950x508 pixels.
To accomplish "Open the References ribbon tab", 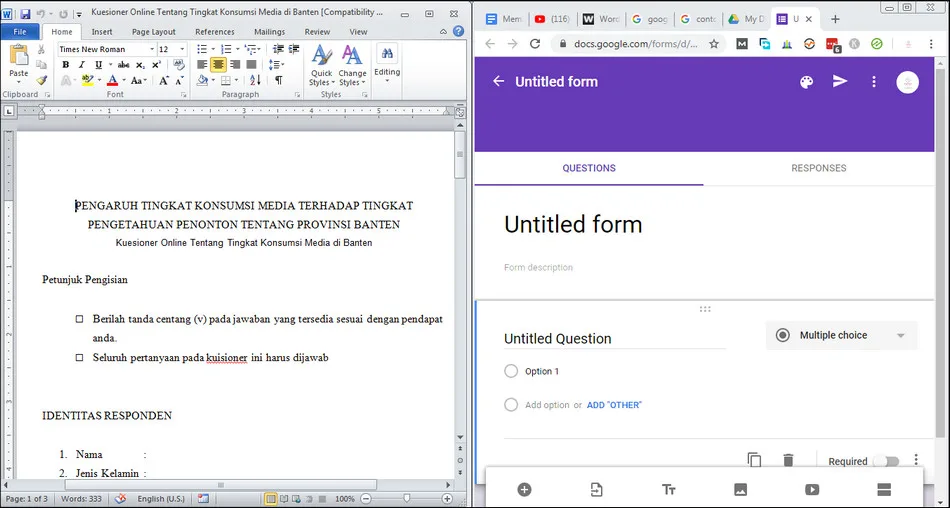I will [x=214, y=32].
